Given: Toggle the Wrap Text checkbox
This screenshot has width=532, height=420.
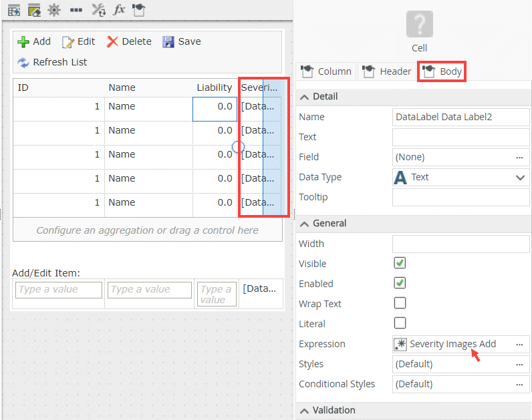Looking at the screenshot, I should 400,304.
